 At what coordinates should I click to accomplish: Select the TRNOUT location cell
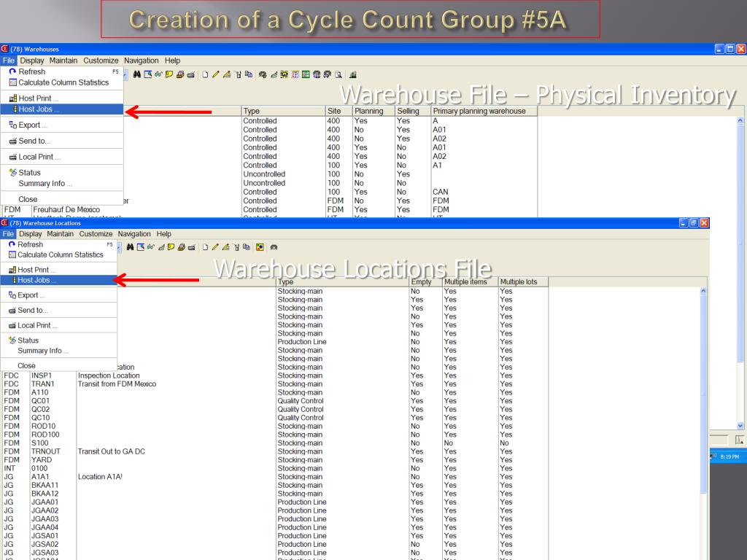[46, 451]
